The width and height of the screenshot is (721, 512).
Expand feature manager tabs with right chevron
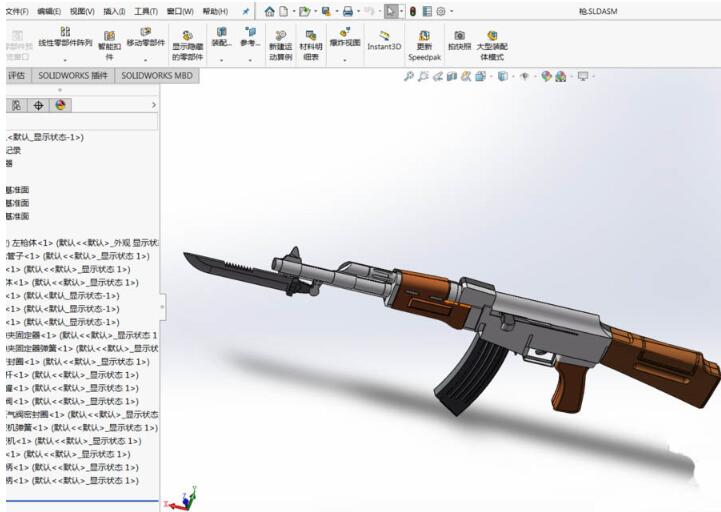(x=154, y=105)
